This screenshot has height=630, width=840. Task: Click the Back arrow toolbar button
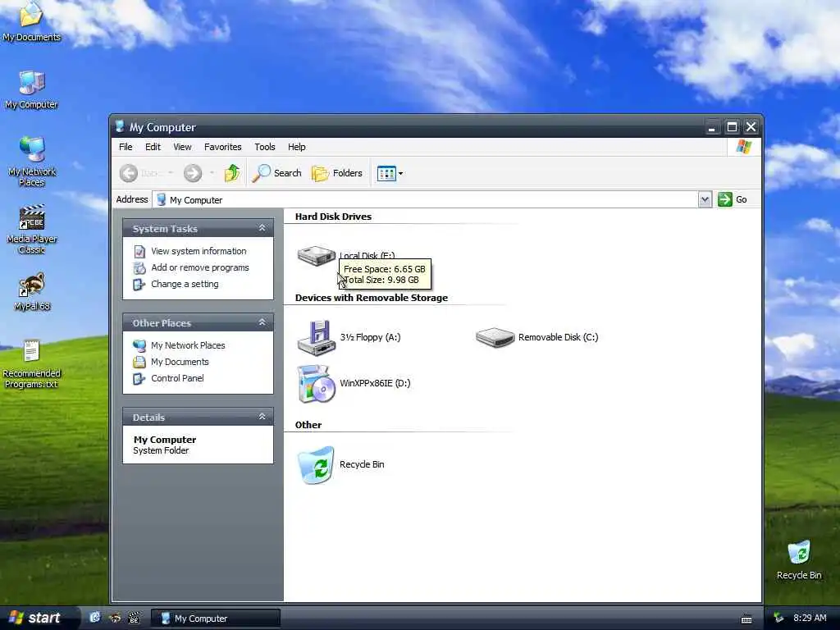pos(129,173)
